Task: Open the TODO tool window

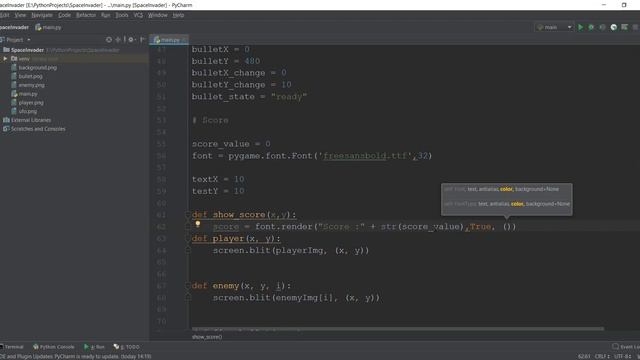Action: click(127, 347)
